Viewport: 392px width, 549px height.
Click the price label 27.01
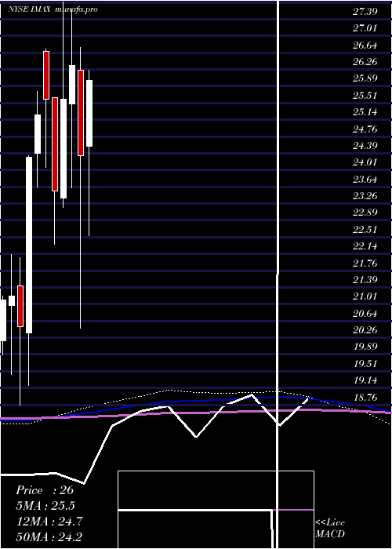(x=365, y=28)
